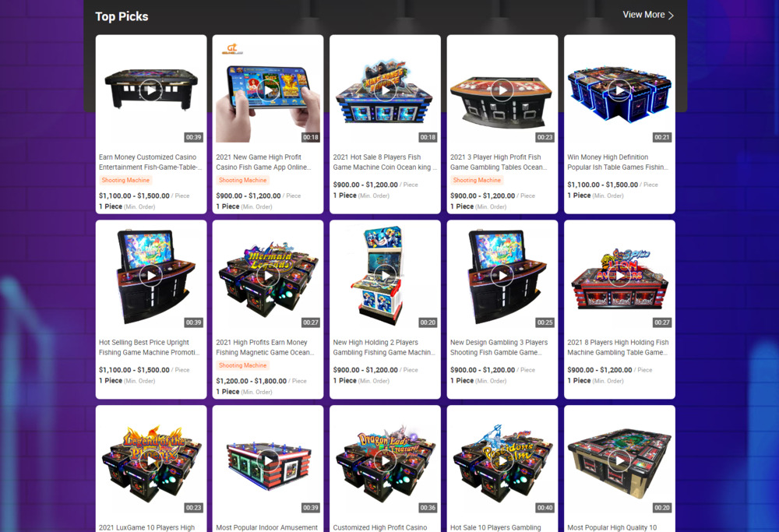Play the Casino Fish Game App video

click(x=268, y=90)
